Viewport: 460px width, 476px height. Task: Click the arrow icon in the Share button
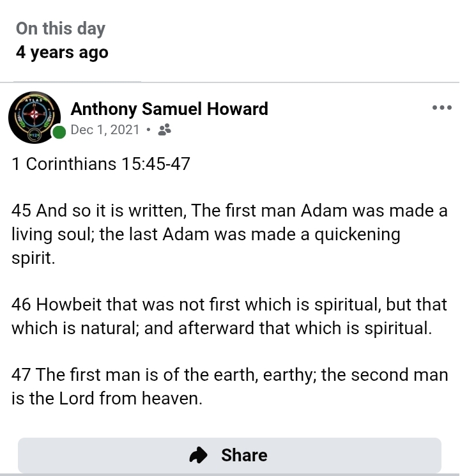[199, 455]
